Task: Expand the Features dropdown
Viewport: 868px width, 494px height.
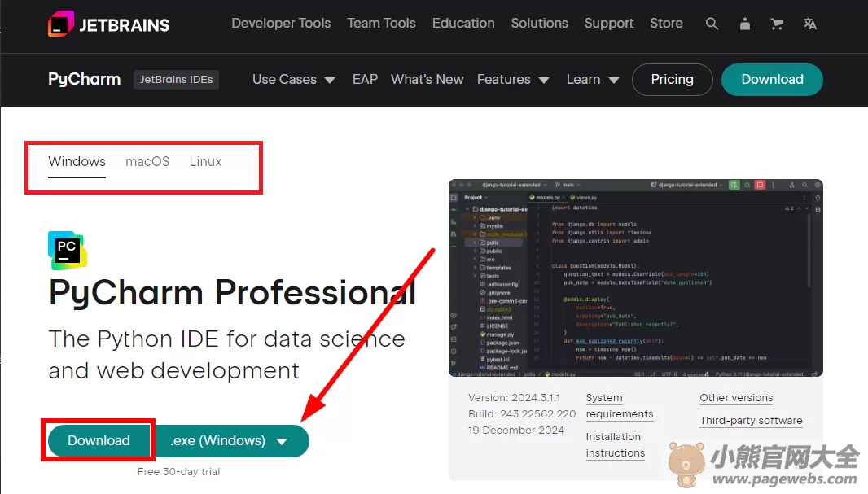Action: coord(513,80)
